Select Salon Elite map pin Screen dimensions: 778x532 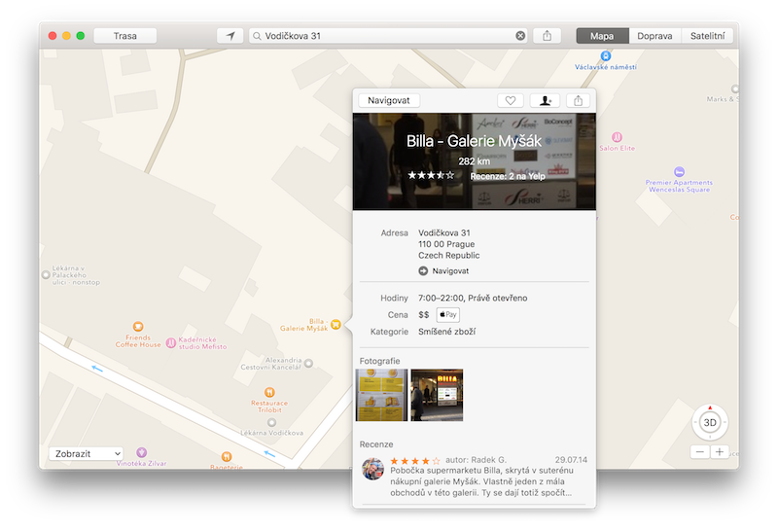pos(617,137)
